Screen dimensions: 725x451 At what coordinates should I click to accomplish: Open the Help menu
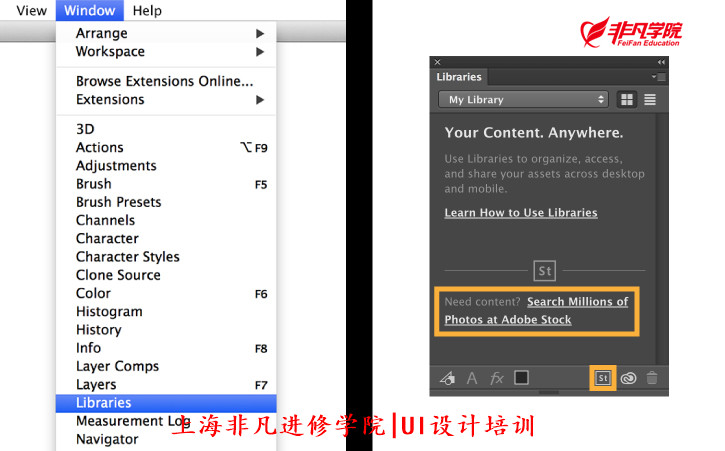[x=147, y=10]
